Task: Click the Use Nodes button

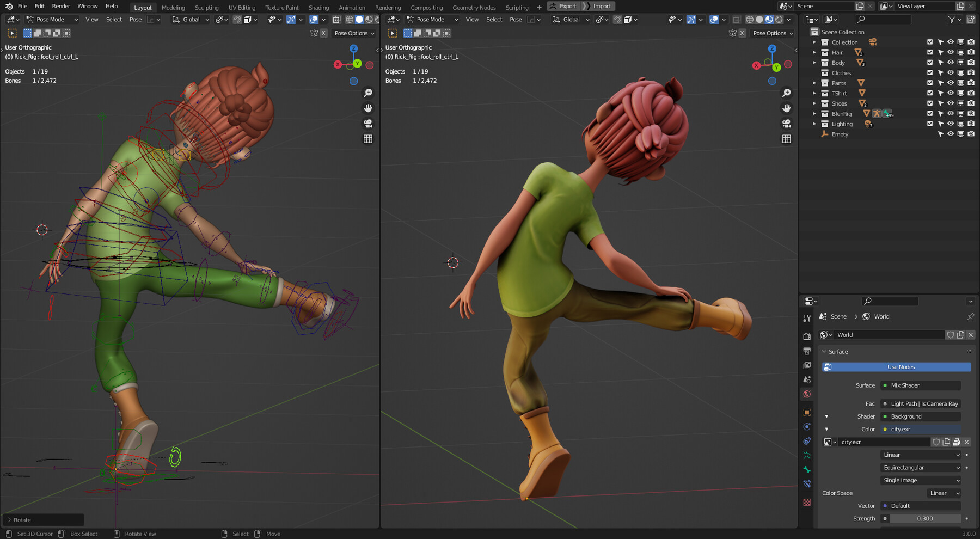Action: (897, 367)
